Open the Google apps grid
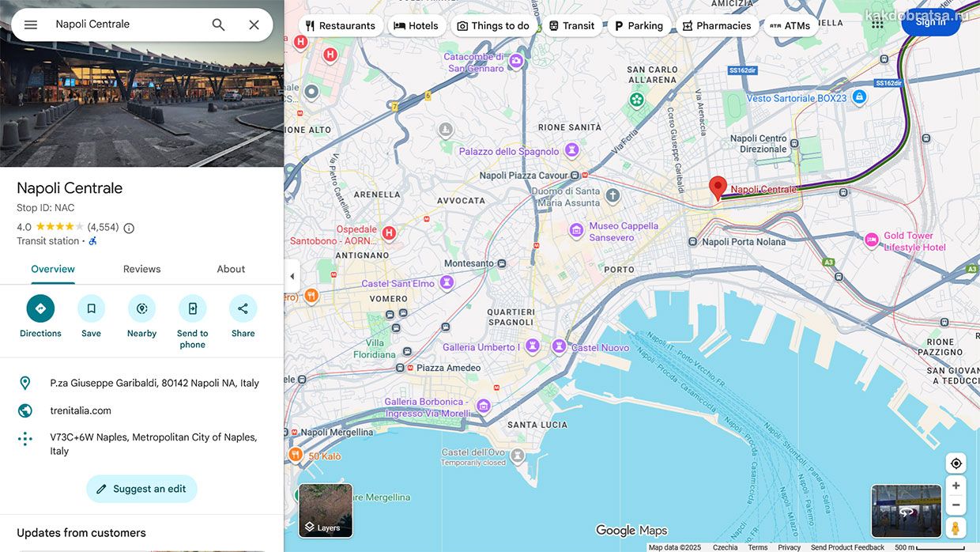The width and height of the screenshot is (980, 552). tap(877, 24)
